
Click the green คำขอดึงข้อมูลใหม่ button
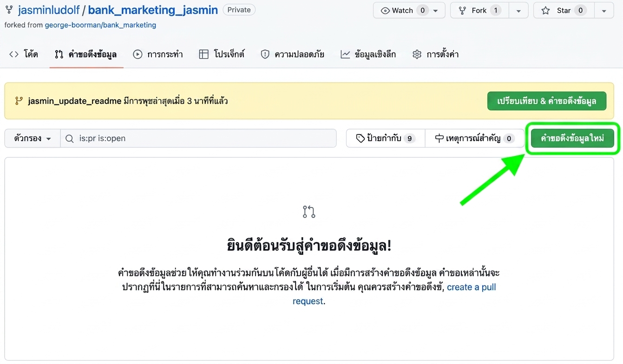572,138
